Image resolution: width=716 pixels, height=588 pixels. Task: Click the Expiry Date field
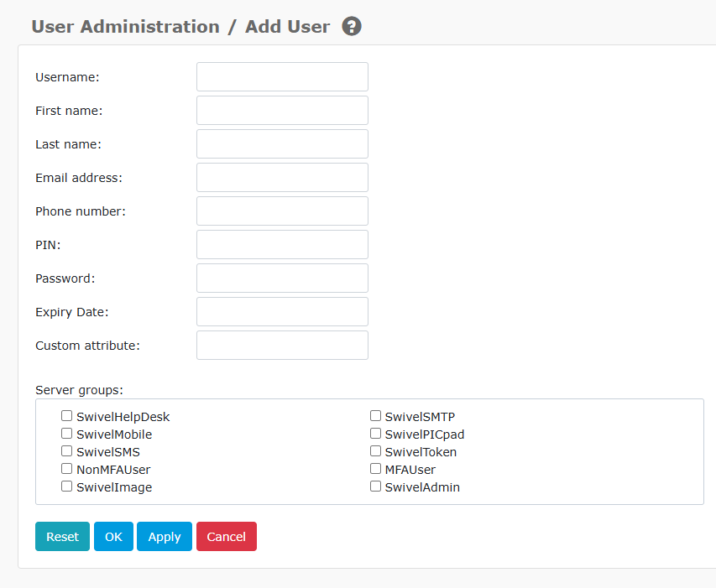(x=281, y=311)
